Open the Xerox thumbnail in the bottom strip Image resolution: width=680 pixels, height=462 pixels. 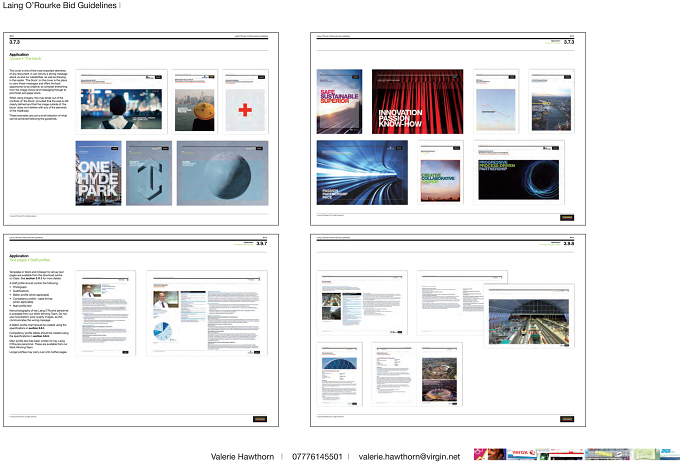(522, 454)
